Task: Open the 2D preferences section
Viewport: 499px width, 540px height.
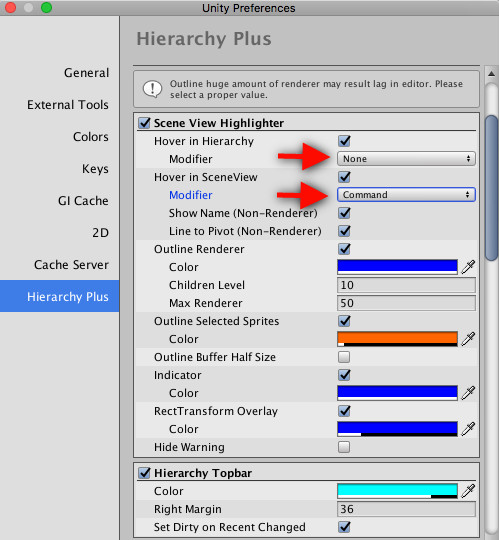Action: pos(101,233)
